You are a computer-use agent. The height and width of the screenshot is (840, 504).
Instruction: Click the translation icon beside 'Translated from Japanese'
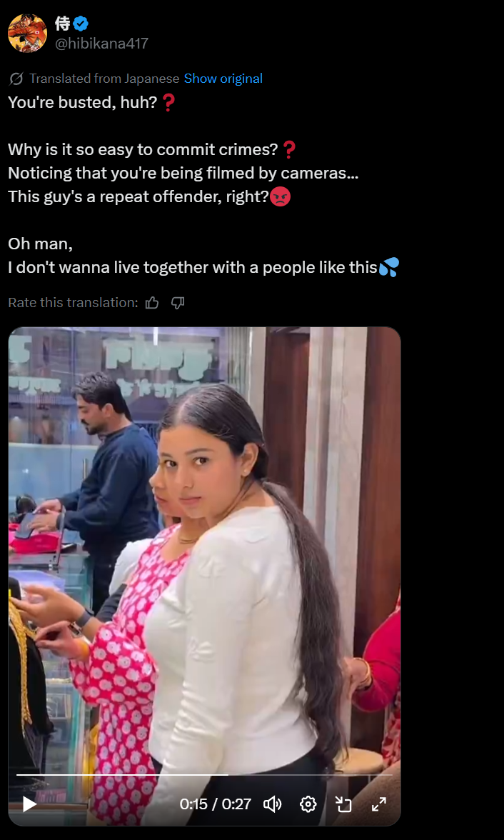16,79
